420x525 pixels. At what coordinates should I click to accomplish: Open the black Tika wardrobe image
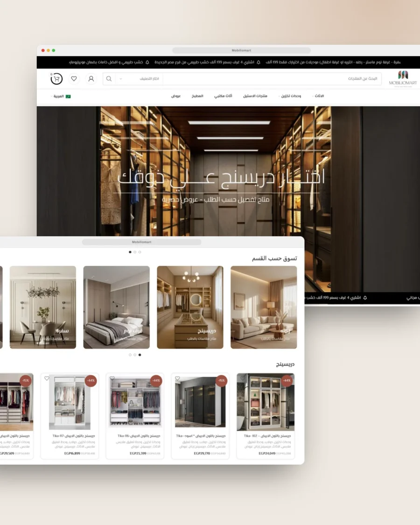coord(200,402)
